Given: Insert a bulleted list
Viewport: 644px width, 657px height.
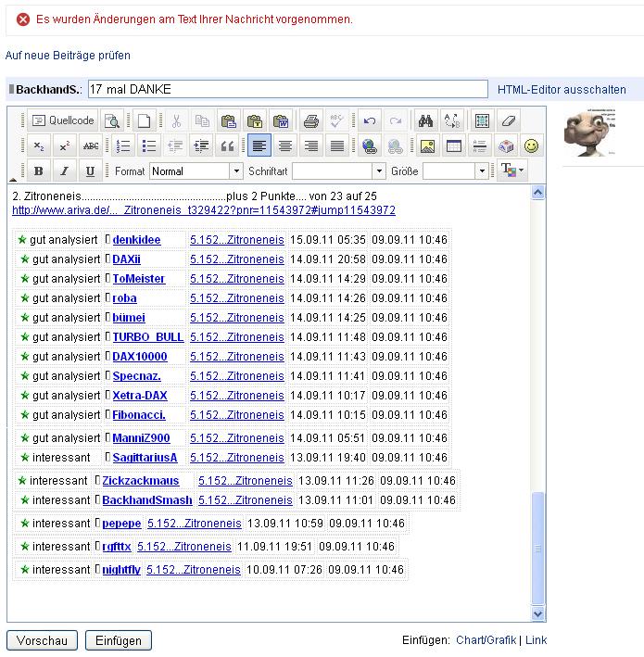Looking at the screenshot, I should click(x=149, y=145).
